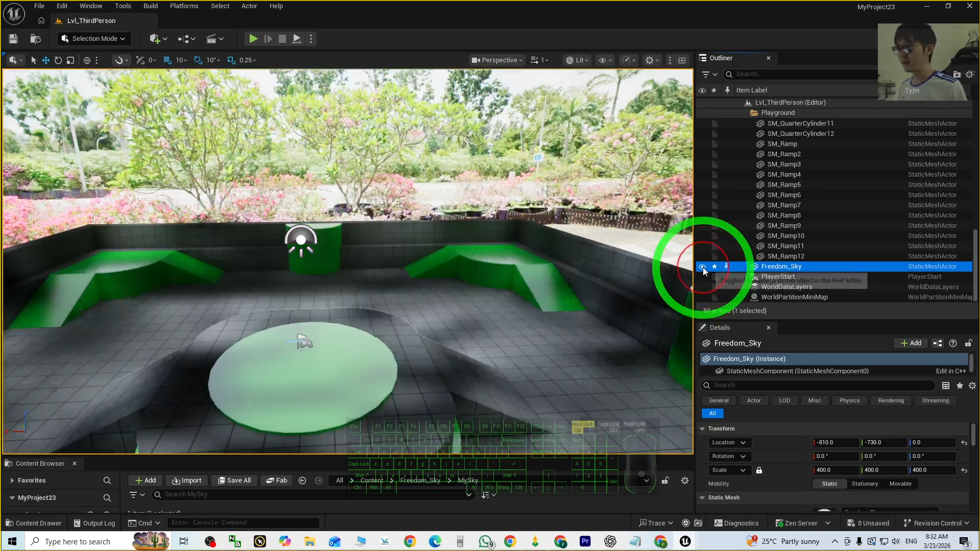Click the Add button in the Details panel
This screenshot has width=980, height=551.
point(911,343)
